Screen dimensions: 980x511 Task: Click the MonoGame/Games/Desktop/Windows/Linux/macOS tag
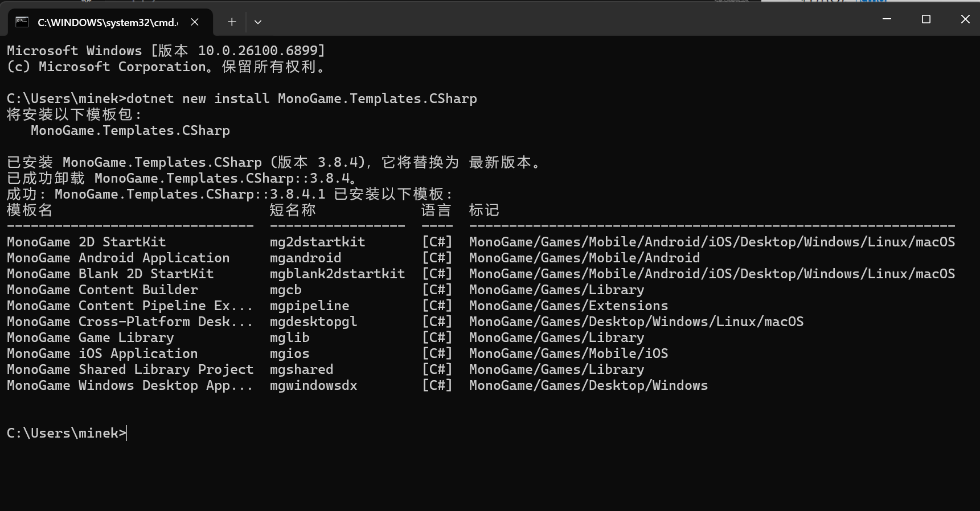[x=637, y=322]
